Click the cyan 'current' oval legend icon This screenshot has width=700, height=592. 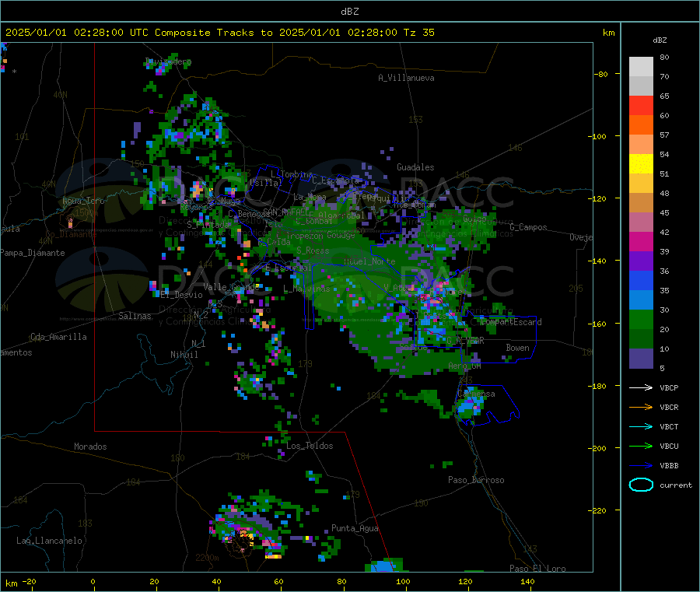click(x=641, y=485)
